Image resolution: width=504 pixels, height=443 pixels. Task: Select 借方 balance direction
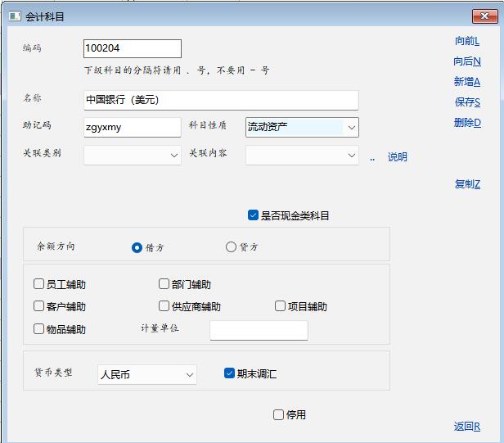tap(137, 247)
